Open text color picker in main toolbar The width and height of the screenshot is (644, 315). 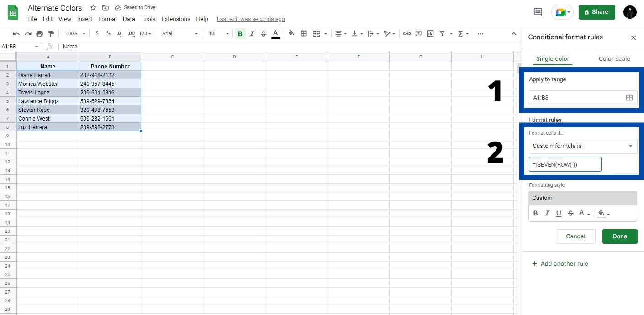coord(275,33)
